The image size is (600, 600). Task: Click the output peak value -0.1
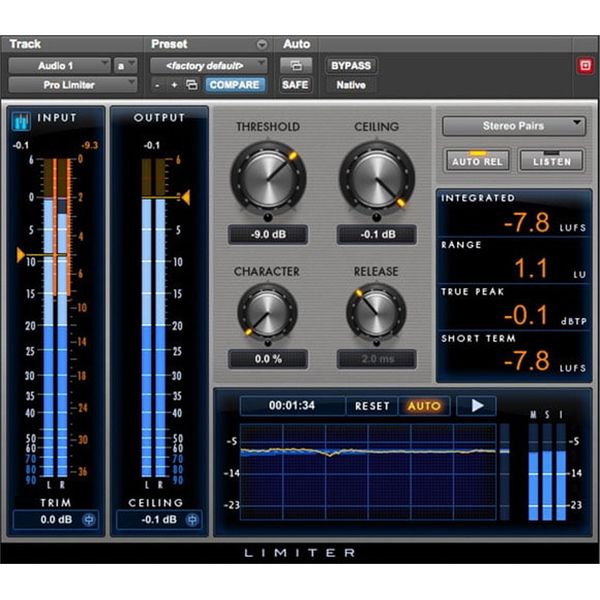(x=152, y=145)
